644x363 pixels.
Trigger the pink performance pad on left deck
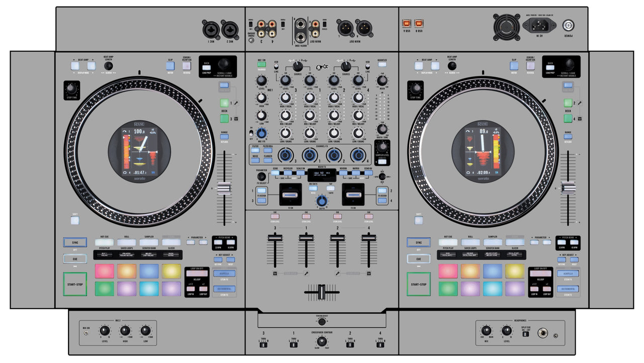pyautogui.click(x=105, y=271)
